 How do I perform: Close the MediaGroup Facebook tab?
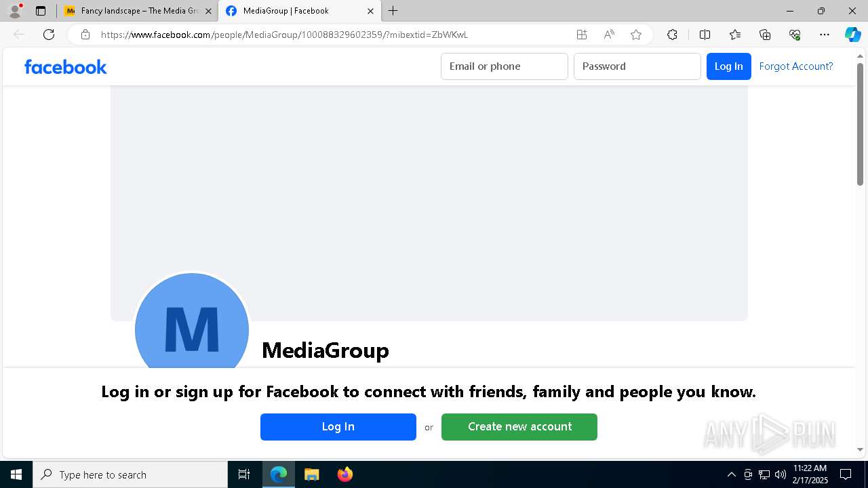[x=370, y=11]
